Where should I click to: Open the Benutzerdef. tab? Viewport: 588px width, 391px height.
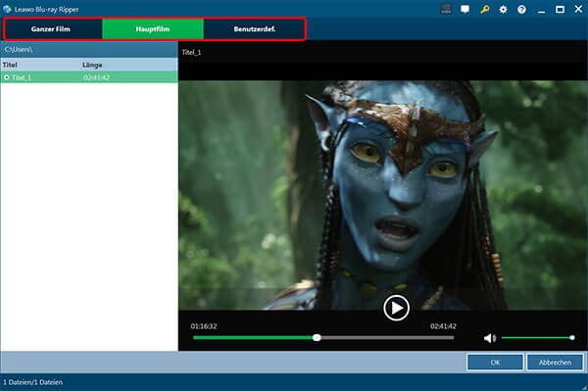tap(254, 29)
